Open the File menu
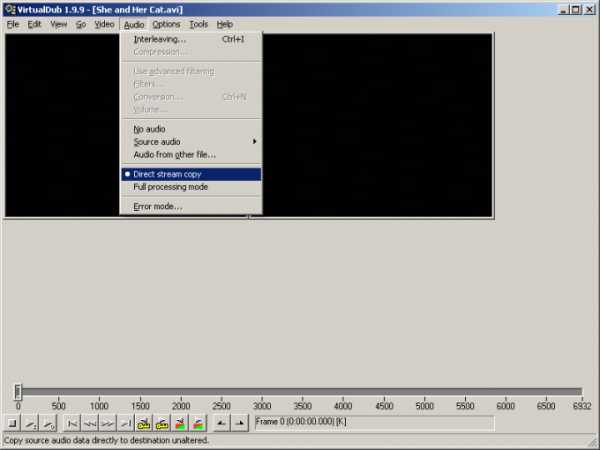 click(13, 24)
